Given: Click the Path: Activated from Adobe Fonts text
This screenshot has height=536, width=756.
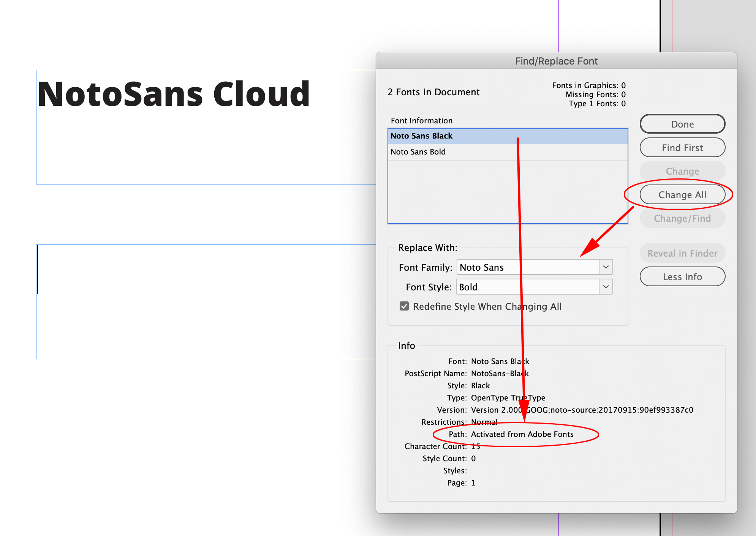Looking at the screenshot, I should [522, 434].
